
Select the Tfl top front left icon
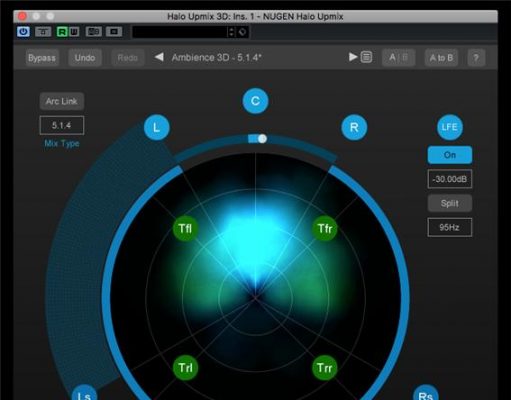pos(185,228)
